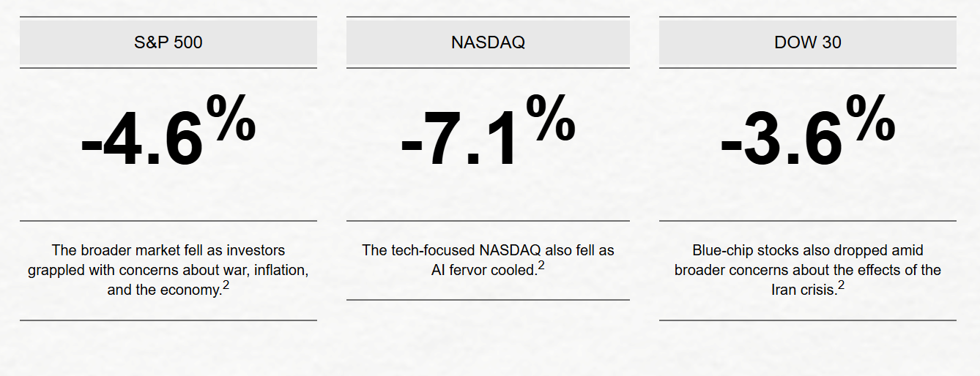Click the percent sign beside -4.6
Image resolution: width=980 pixels, height=376 pixels.
231,118
